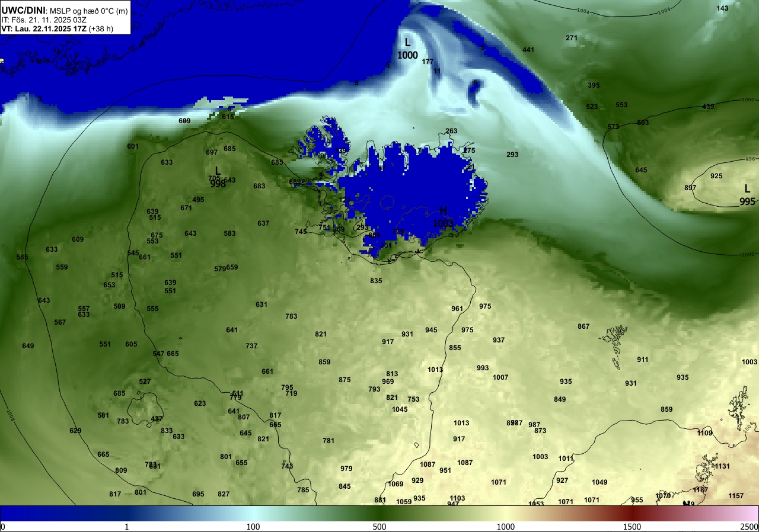Click the freezing level value 271
Viewport: 759px width, 532px height.
tap(572, 38)
